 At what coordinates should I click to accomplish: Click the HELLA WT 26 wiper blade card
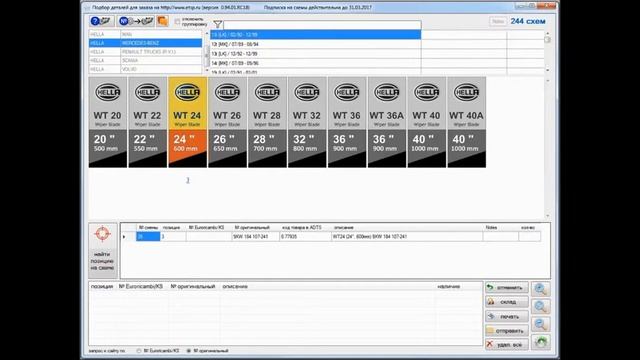click(227, 122)
